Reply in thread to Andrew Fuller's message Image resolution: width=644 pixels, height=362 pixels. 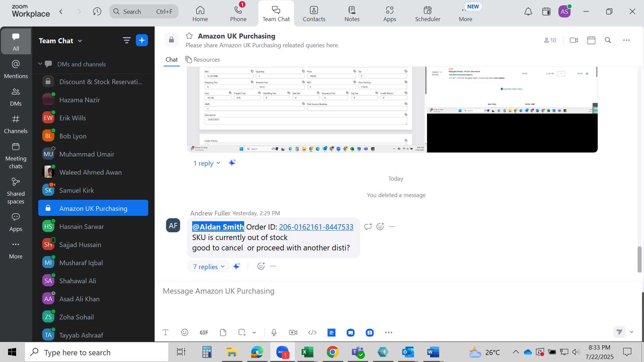(x=368, y=227)
